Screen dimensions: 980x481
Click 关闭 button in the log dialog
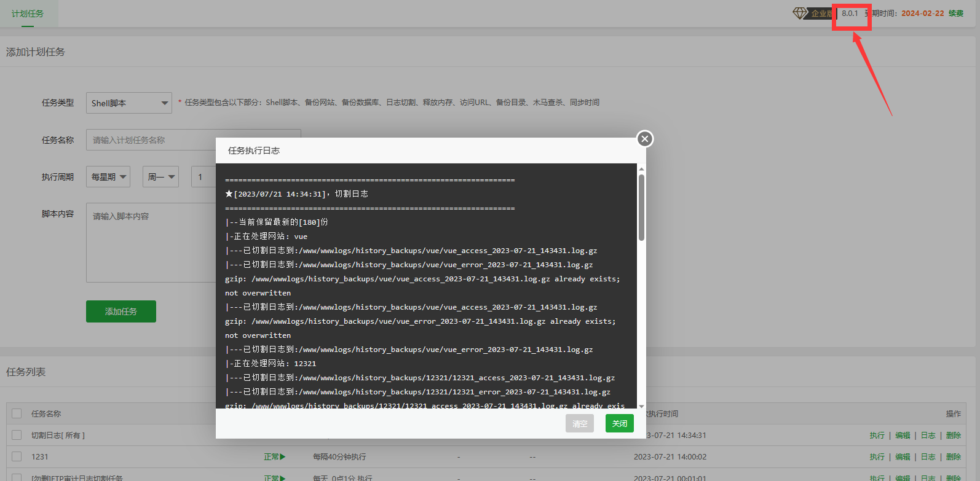click(619, 423)
